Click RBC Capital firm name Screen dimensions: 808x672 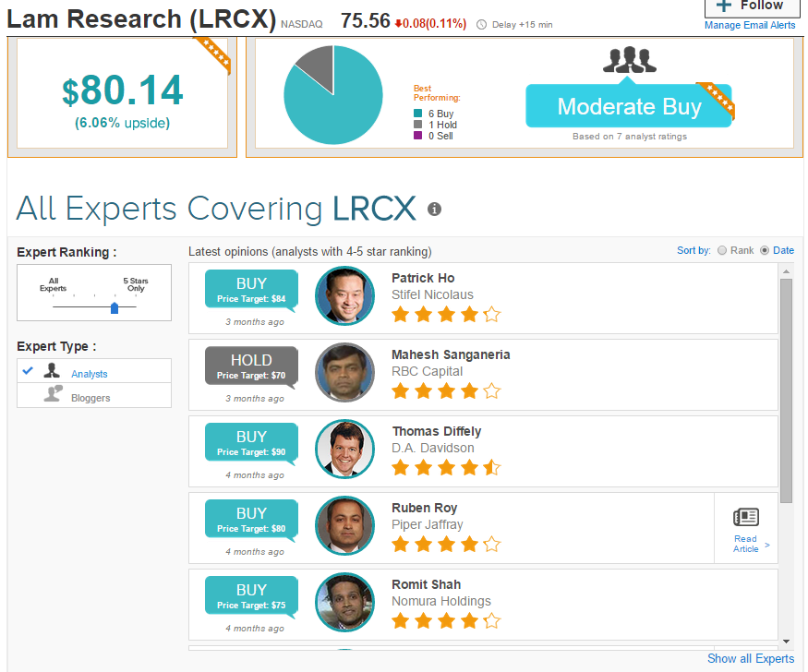tap(428, 371)
